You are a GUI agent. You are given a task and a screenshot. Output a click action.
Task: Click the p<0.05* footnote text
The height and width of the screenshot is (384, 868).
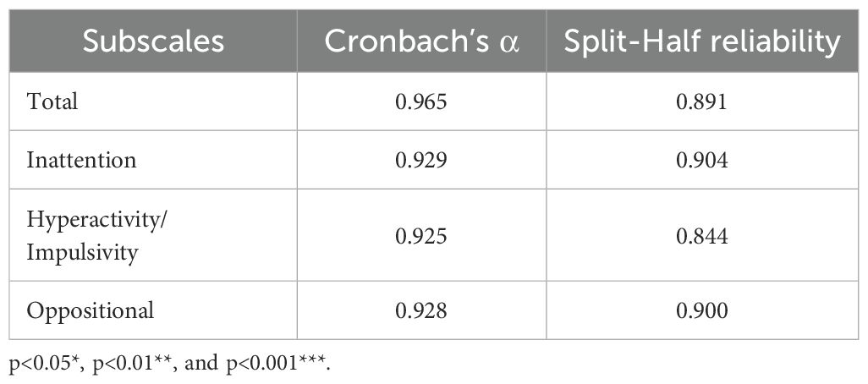tap(44, 365)
